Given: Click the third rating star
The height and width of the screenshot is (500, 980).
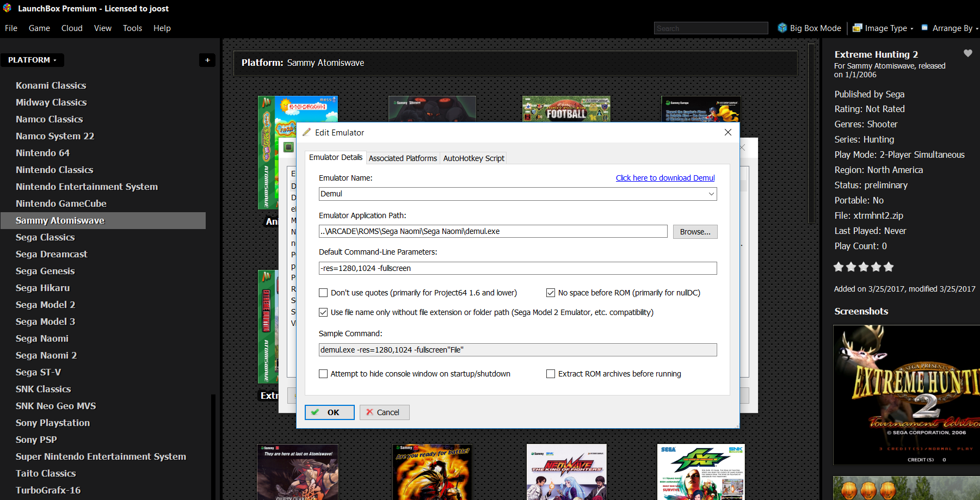Looking at the screenshot, I should [x=864, y=267].
